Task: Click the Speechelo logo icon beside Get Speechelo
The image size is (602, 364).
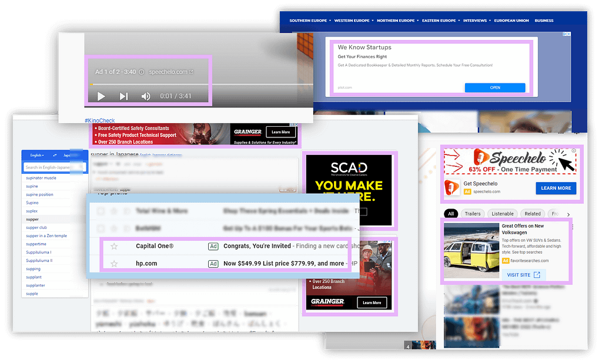Action: 452,187
